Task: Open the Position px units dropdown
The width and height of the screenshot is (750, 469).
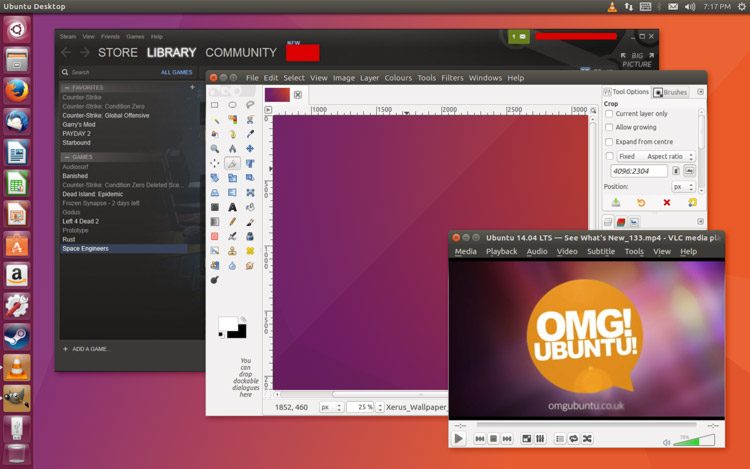Action: [682, 187]
